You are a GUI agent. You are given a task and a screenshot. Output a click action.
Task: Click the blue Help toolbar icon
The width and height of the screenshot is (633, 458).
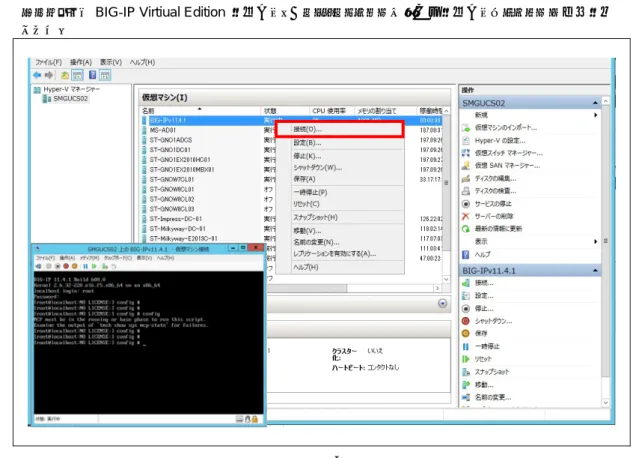coord(92,75)
